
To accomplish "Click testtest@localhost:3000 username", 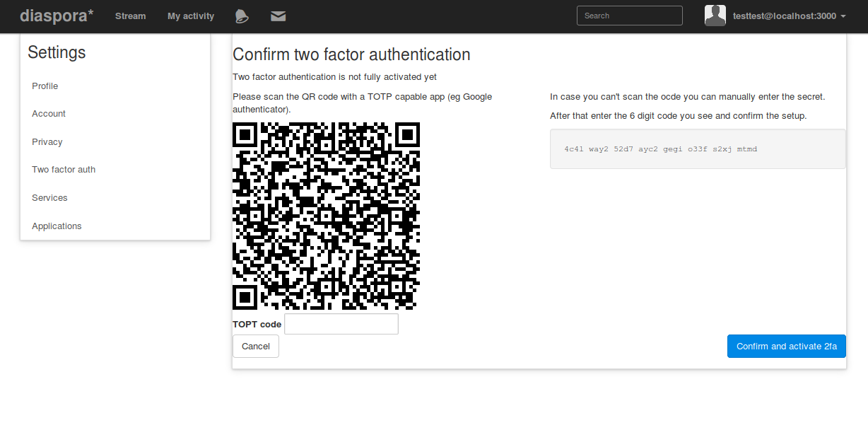I will click(784, 16).
